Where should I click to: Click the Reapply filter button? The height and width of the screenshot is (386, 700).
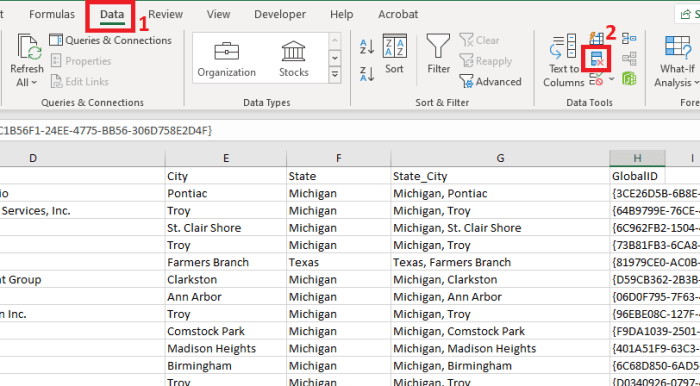[x=486, y=61]
